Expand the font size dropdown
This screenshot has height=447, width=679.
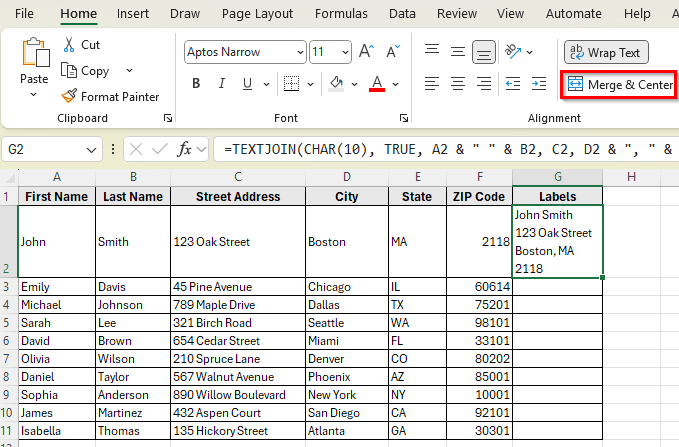[345, 52]
